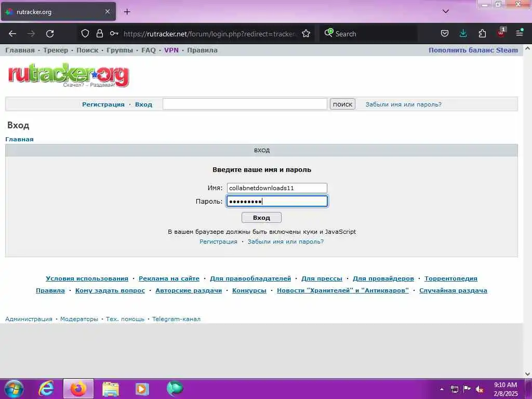Click the поиск button

coord(342,104)
